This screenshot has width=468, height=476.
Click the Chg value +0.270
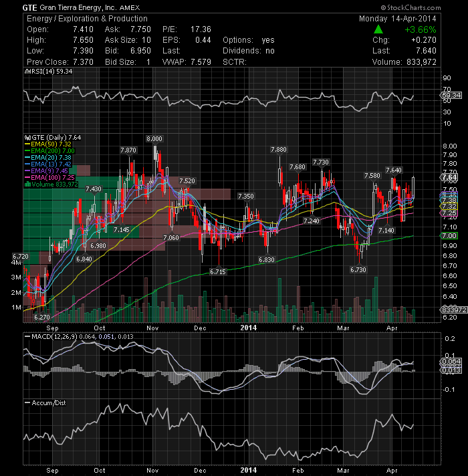click(x=424, y=40)
